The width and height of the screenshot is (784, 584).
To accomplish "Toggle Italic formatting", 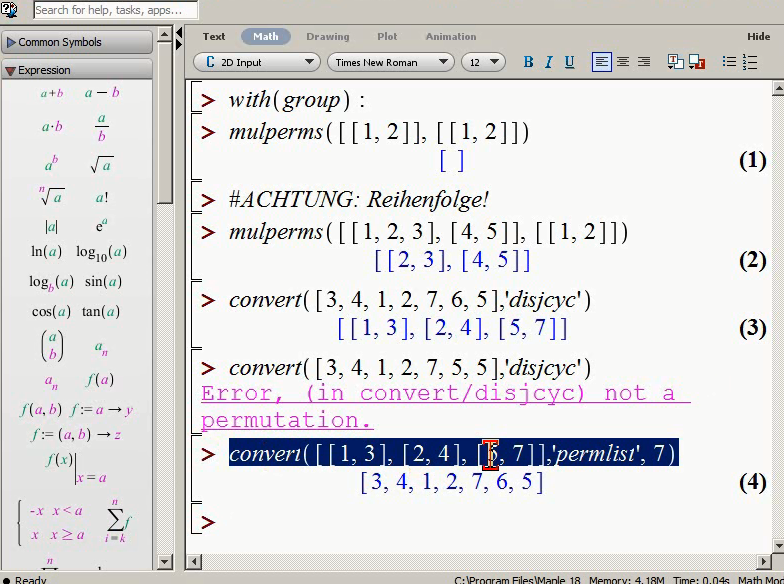I will 548,62.
